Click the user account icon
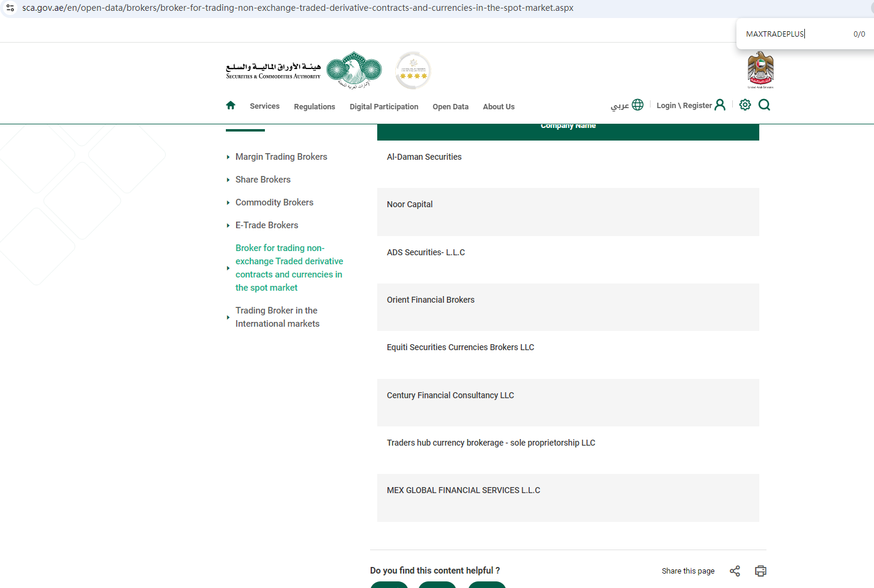The height and width of the screenshot is (588, 874). 720,105
